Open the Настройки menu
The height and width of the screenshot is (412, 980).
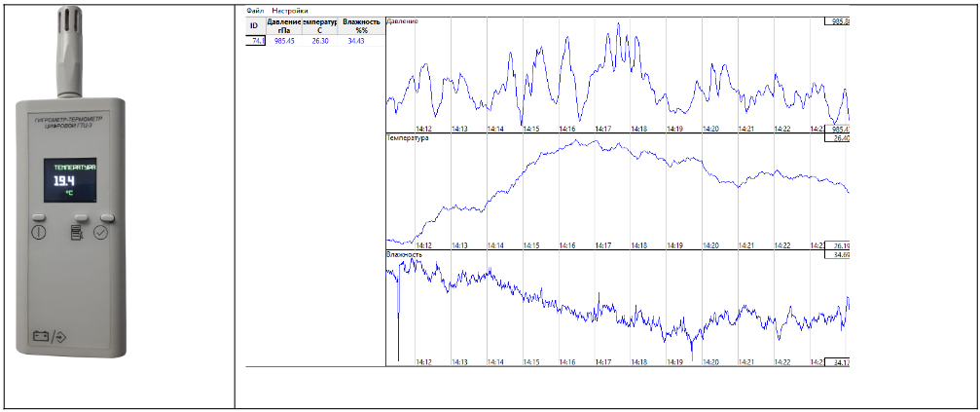pos(290,11)
